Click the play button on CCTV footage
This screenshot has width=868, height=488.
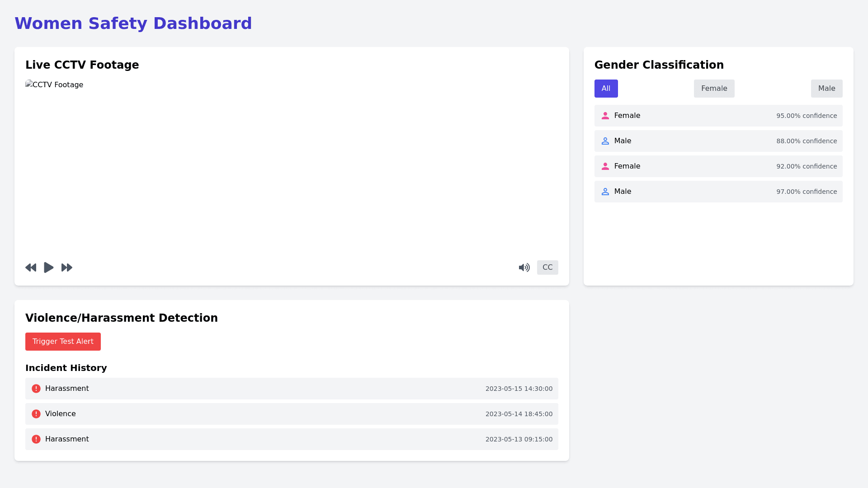click(x=48, y=267)
